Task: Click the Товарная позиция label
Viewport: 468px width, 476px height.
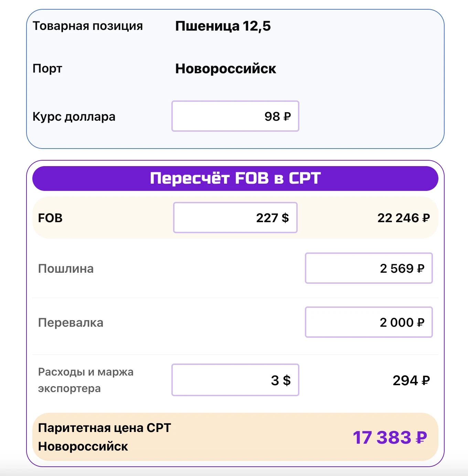Action: click(x=87, y=26)
